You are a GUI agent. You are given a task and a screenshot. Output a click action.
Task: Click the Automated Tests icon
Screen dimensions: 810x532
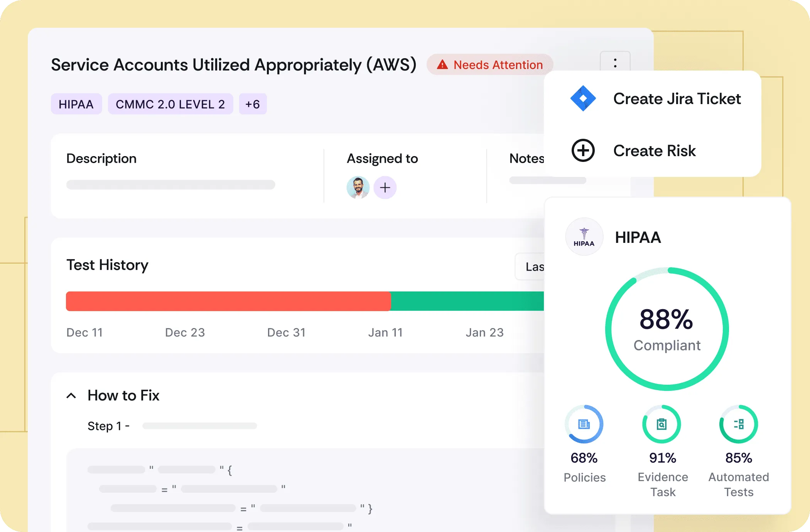(x=739, y=424)
